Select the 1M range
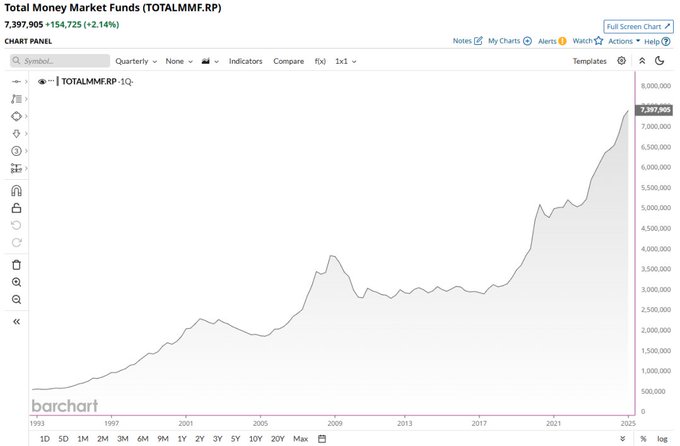The width and height of the screenshot is (680, 446). [83, 439]
